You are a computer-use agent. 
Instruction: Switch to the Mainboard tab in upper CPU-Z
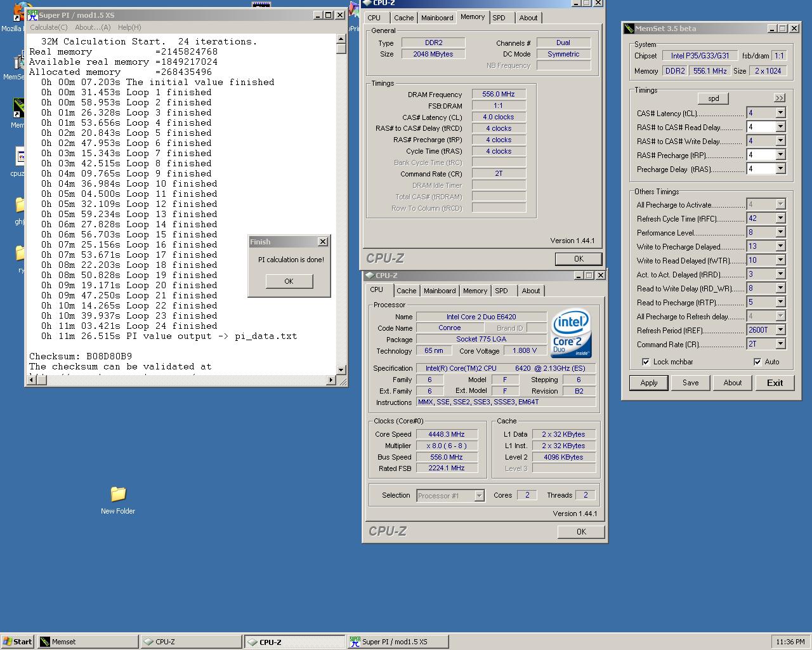point(437,18)
